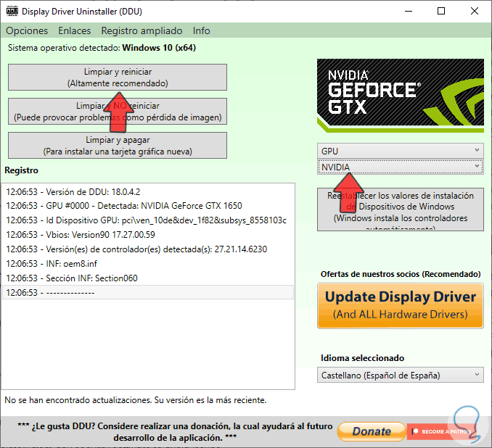
Task: Click the Limpiar y apagar button
Action: point(118,146)
